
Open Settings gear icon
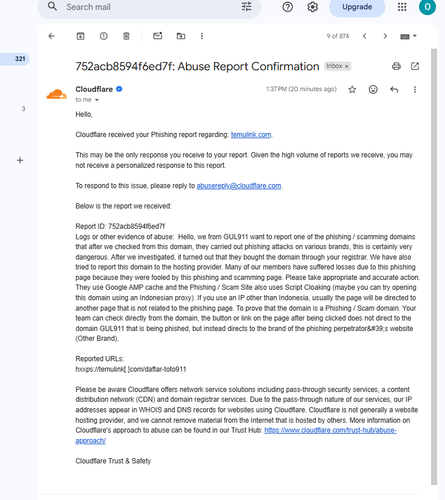pos(312,7)
